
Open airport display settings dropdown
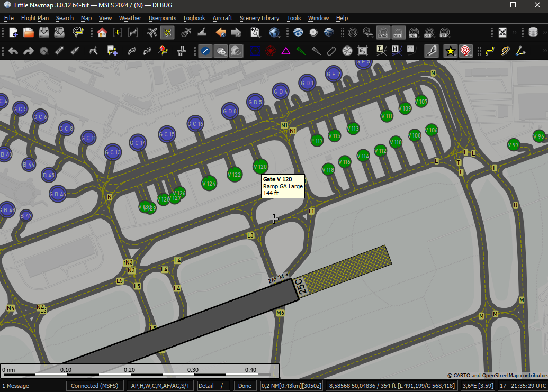pyautogui.click(x=221, y=51)
